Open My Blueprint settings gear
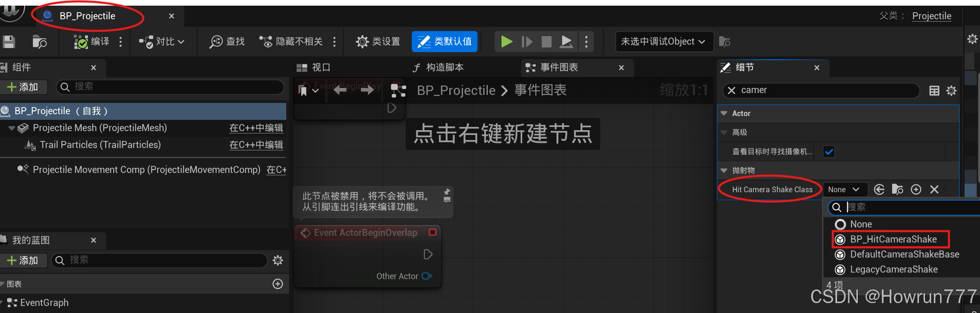Viewport: 980px width, 313px height. coord(278,260)
